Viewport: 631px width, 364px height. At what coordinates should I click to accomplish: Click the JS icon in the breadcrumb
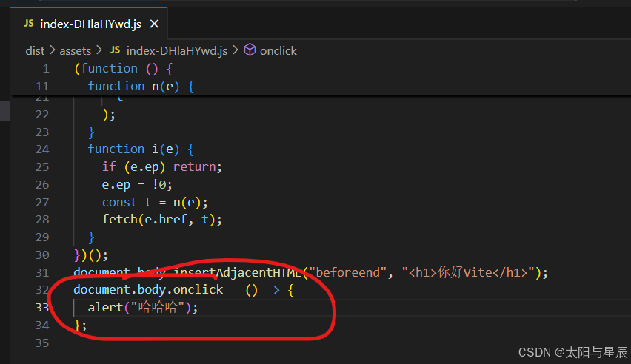pos(115,50)
